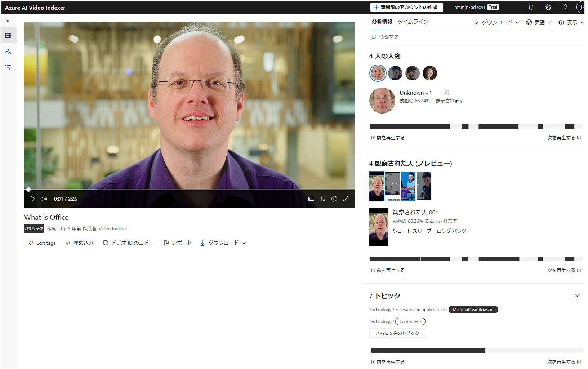The width and height of the screenshot is (588, 369).
Task: Open the user account avatar icon
Action: (x=581, y=7)
